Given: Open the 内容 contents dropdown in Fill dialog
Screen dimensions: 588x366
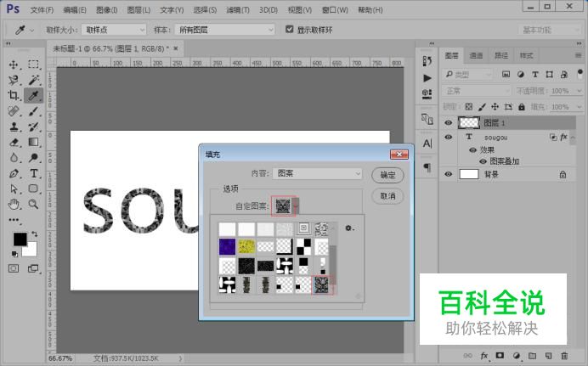Looking at the screenshot, I should (x=317, y=173).
